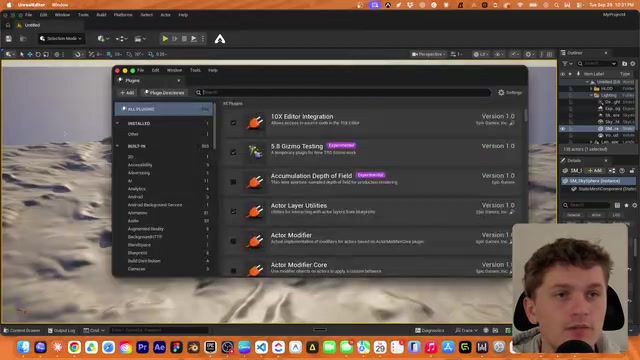Click the lock icon in Details panel
This screenshot has width=640, height=360.
click(632, 171)
